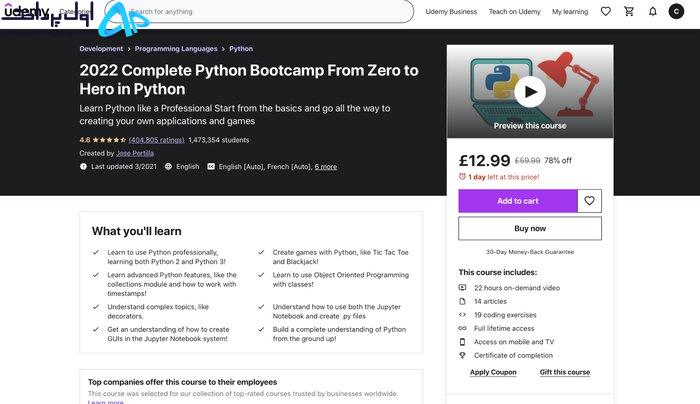Click Certificate of completion text
This screenshot has height=404, width=700.
(x=513, y=355)
